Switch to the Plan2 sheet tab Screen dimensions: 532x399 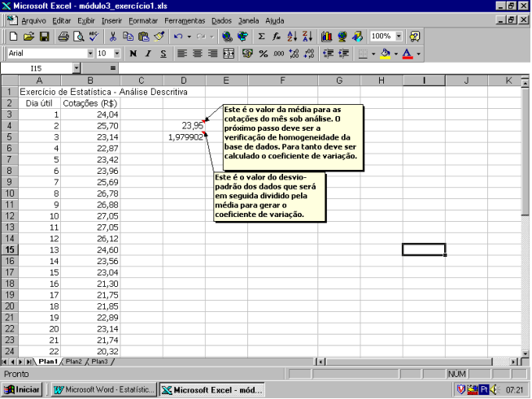click(x=73, y=361)
